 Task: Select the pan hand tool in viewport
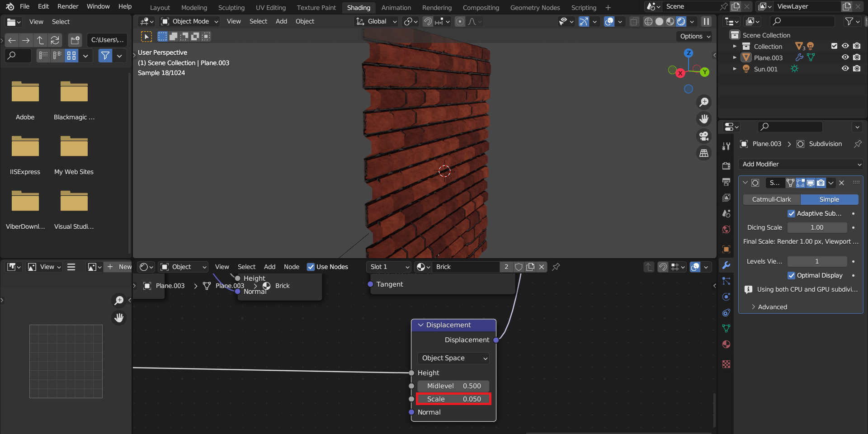pos(704,119)
